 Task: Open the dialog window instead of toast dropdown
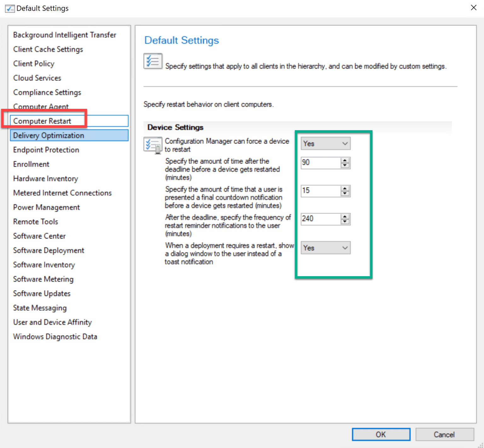click(x=326, y=248)
